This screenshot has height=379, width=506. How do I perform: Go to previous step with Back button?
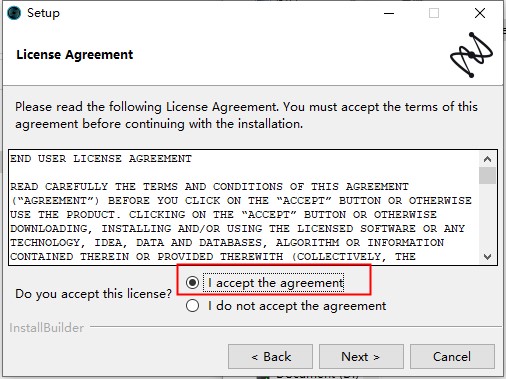[x=270, y=357]
